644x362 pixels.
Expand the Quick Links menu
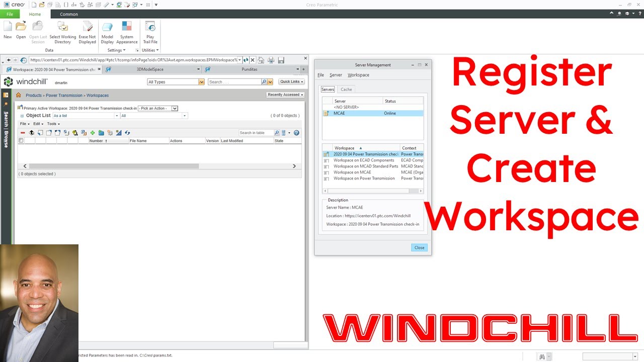[x=292, y=81]
